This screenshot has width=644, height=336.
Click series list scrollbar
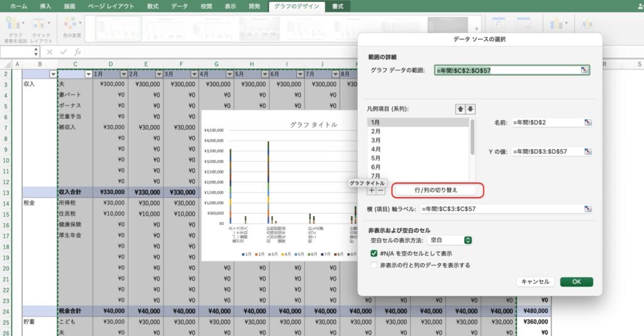472,138
